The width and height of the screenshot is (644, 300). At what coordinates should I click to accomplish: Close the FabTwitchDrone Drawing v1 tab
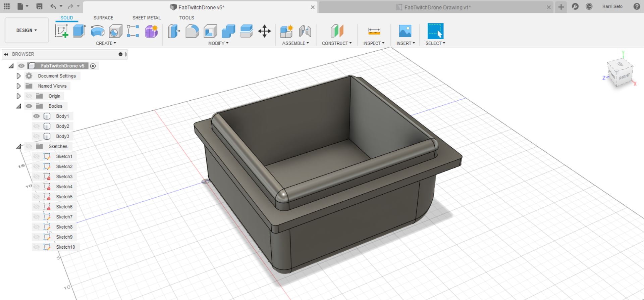pos(549,7)
